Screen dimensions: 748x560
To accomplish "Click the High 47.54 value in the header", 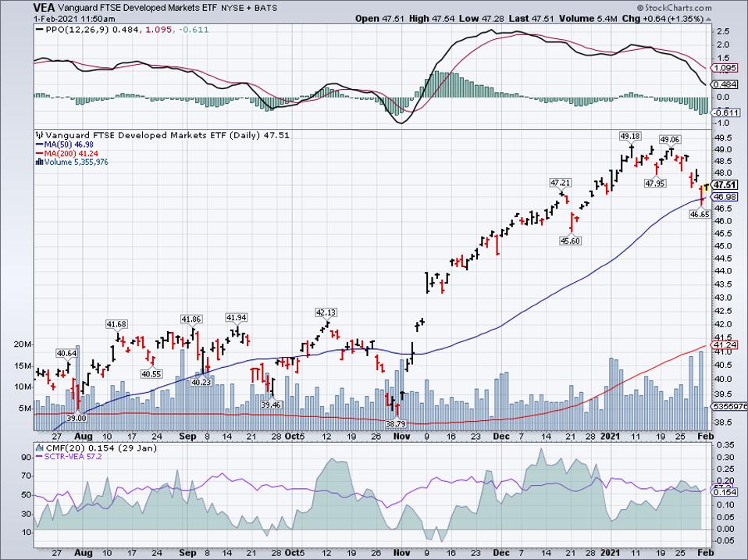I will click(432, 19).
